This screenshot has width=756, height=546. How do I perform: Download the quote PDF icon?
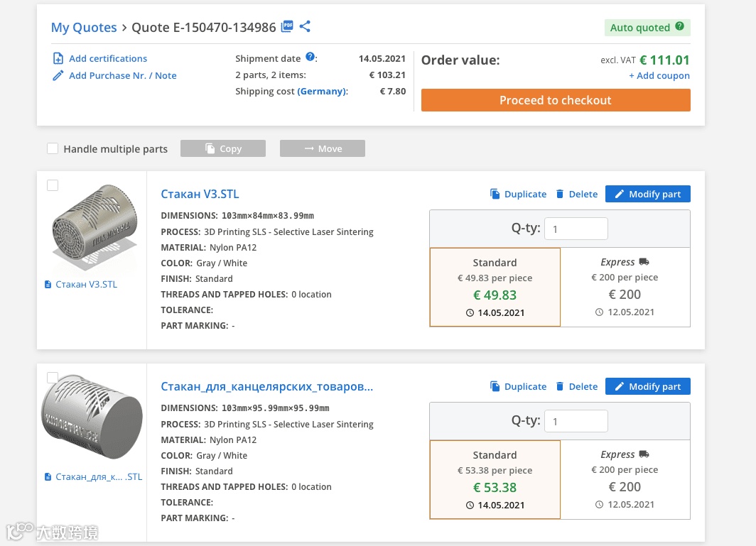click(287, 27)
